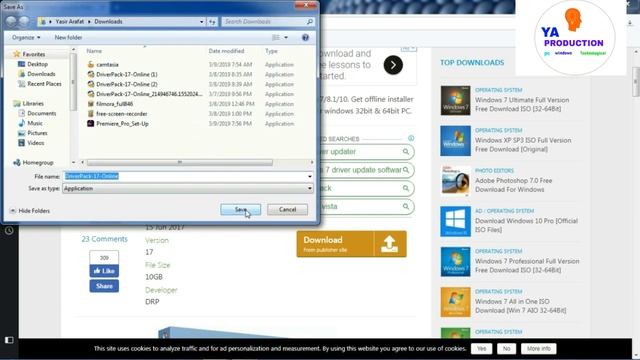Go back using the Back arrow button
This screenshot has height=360, width=640.
[11, 21]
